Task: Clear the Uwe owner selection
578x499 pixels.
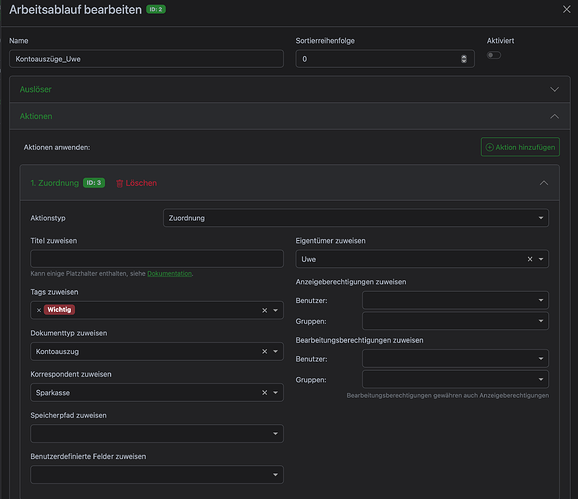Action: tap(530, 259)
